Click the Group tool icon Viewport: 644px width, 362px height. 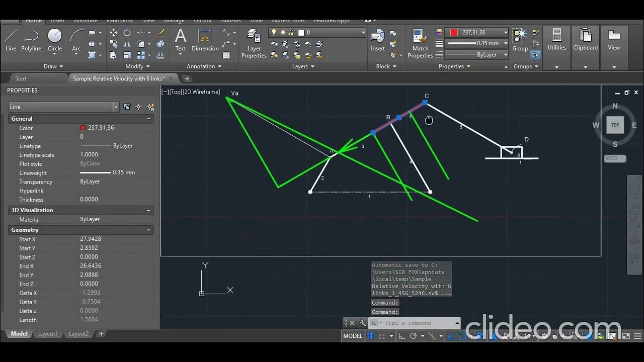pos(520,40)
